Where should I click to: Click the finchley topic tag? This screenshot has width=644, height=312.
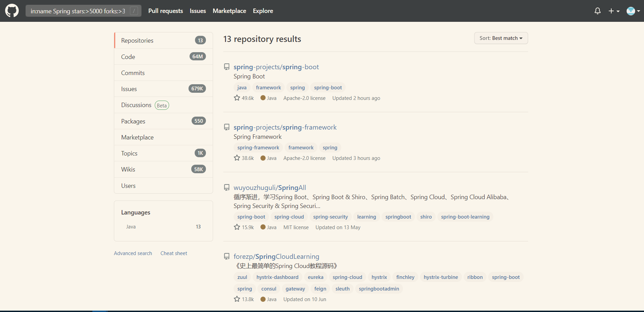(x=405, y=277)
